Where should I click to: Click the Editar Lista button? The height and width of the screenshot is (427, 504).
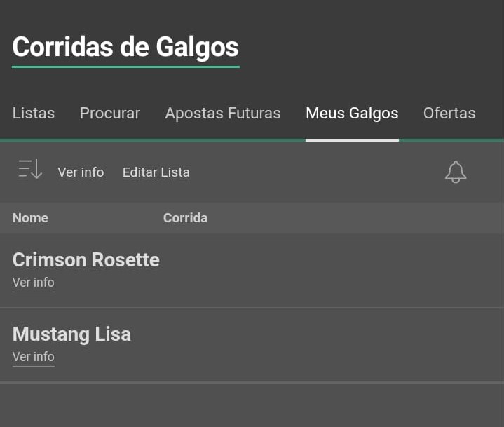click(156, 172)
